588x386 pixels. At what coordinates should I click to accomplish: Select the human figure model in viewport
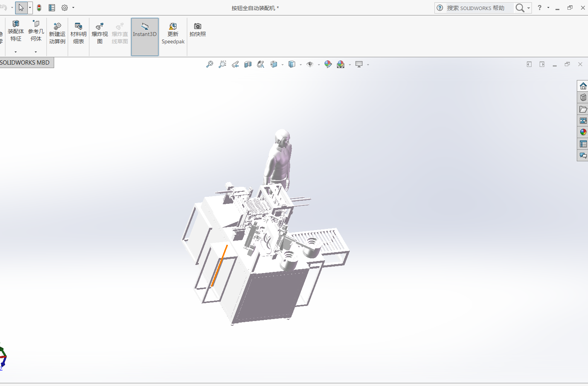point(279,161)
